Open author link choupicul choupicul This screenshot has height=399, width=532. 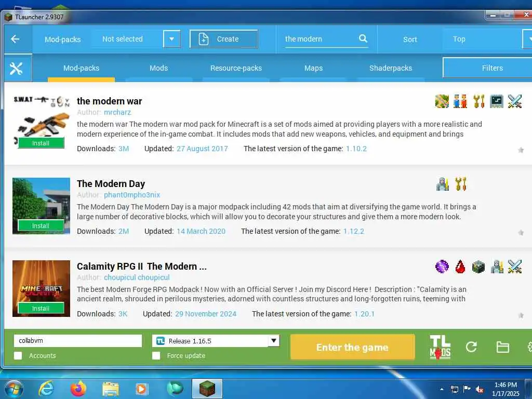pos(137,277)
